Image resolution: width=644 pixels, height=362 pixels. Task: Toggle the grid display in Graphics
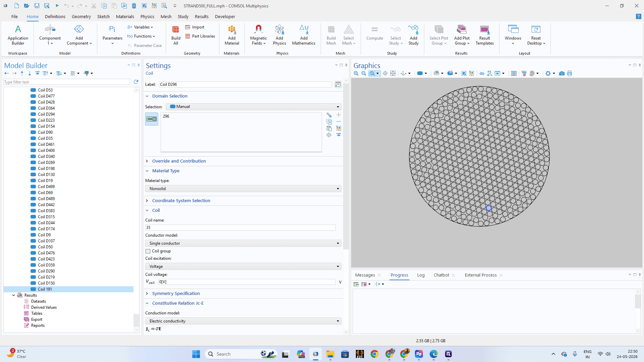click(514, 73)
